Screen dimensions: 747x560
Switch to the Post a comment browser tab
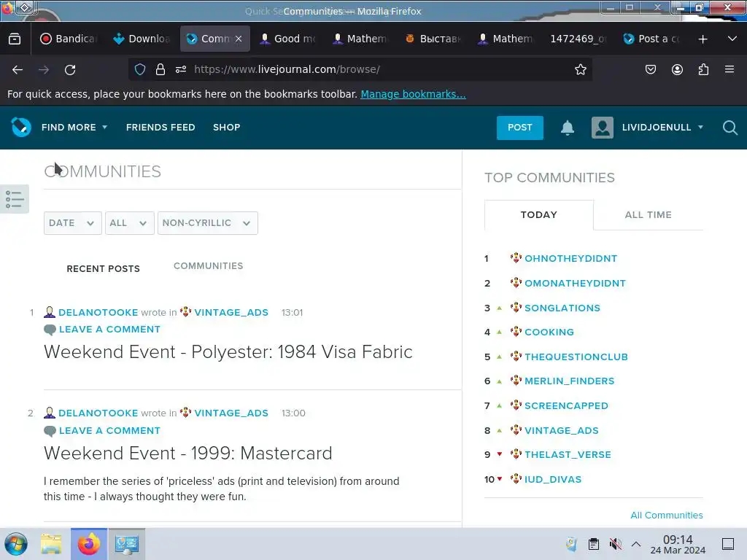point(651,39)
